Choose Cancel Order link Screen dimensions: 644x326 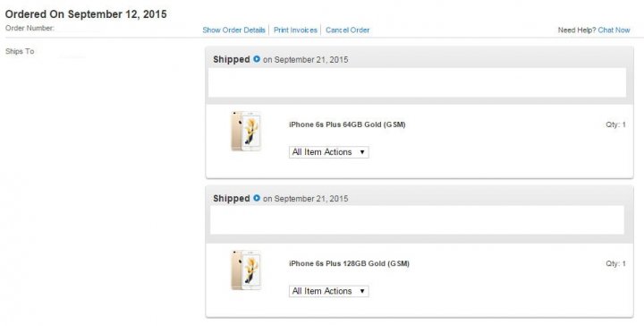click(347, 30)
